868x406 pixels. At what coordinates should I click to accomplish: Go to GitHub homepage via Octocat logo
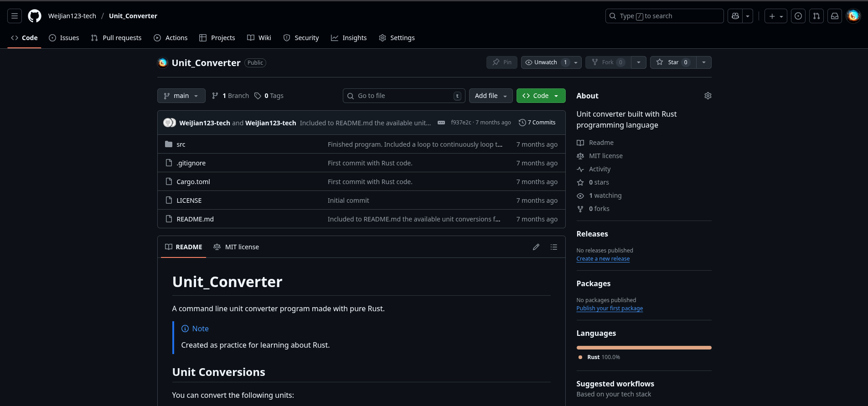pyautogui.click(x=35, y=16)
